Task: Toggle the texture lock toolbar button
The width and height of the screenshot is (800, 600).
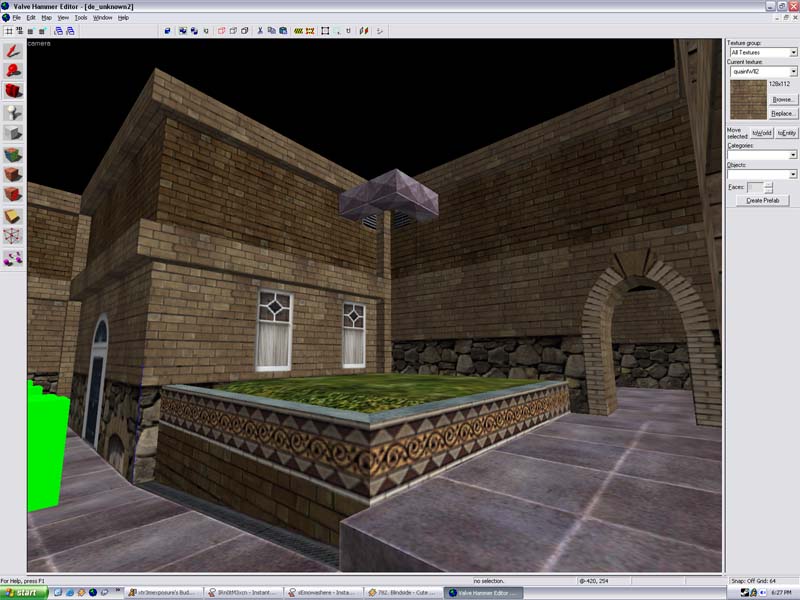Action: [x=349, y=31]
